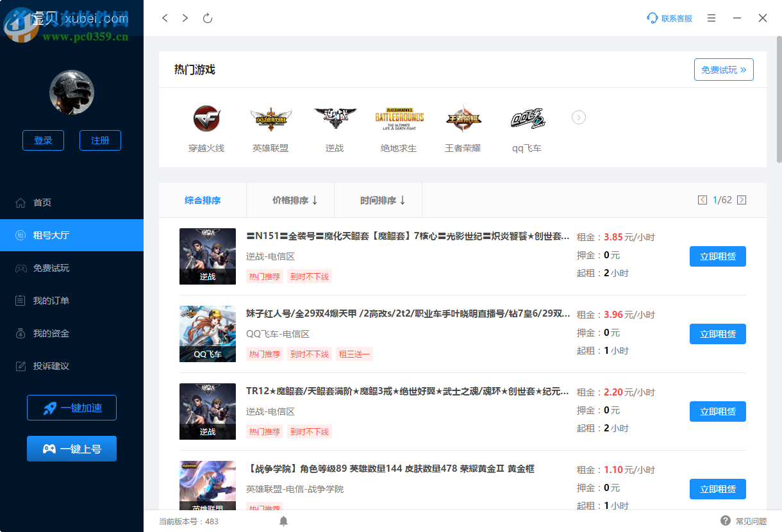Image resolution: width=782 pixels, height=532 pixels.
Task: Open TR12★魔鲲套 listing title
Action: [x=408, y=392]
